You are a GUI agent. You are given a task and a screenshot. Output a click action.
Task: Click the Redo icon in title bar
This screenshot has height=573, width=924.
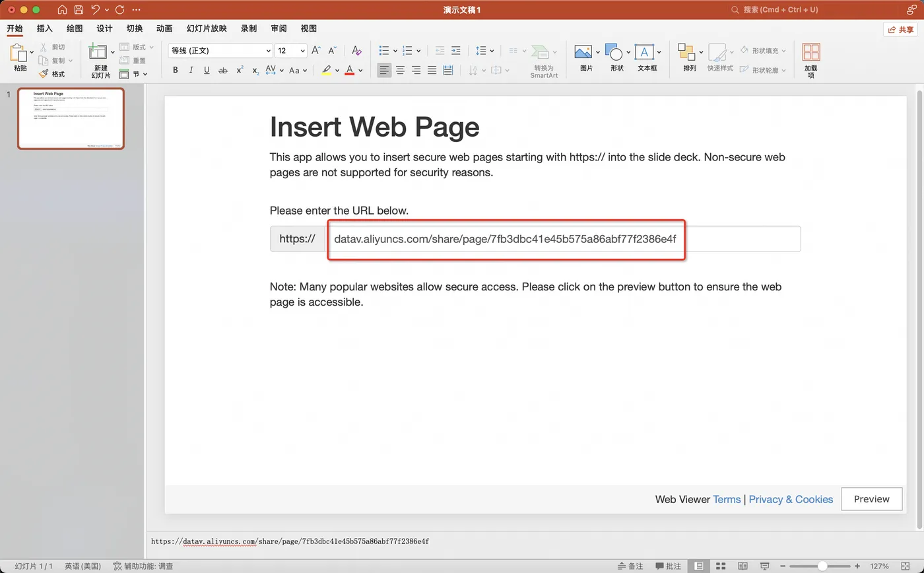click(119, 10)
